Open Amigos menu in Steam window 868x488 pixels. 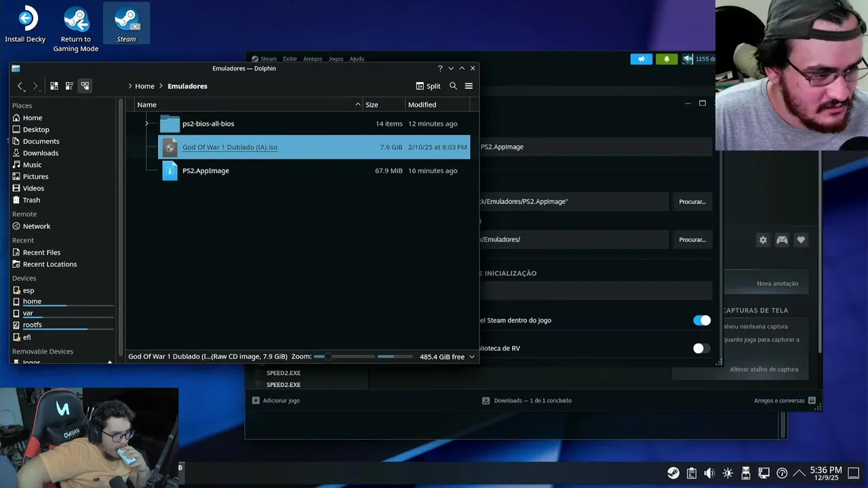click(x=313, y=59)
